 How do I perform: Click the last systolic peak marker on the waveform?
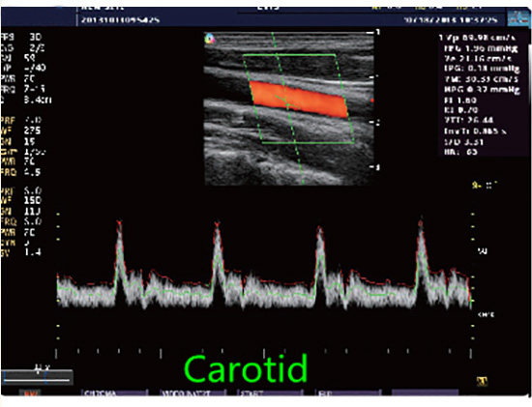420,222
